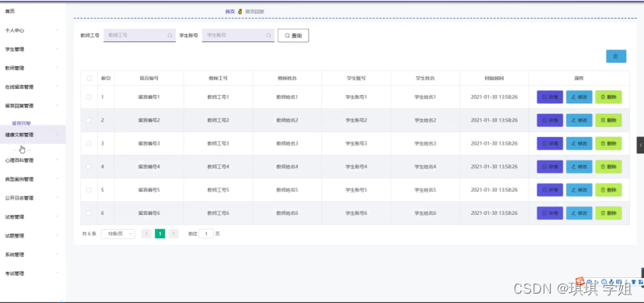This screenshot has height=303, width=644.
Task: Click into the 学生账号 search input
Action: tap(238, 35)
